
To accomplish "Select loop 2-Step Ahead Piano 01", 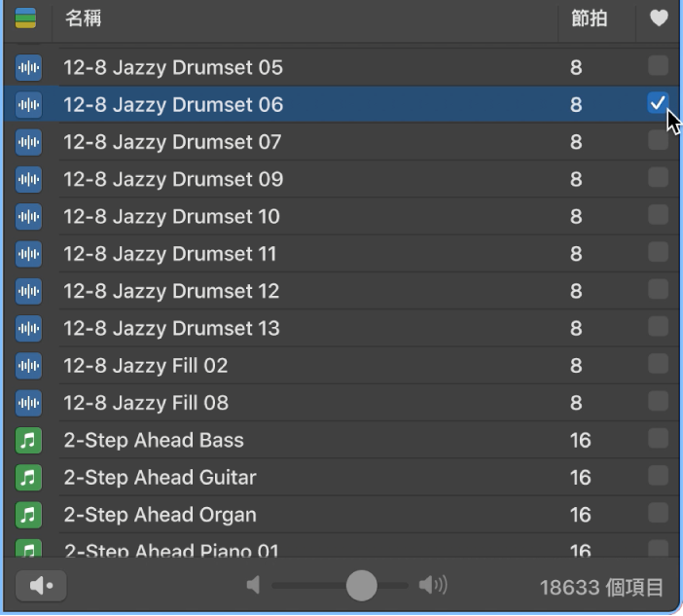I will 341,545.
